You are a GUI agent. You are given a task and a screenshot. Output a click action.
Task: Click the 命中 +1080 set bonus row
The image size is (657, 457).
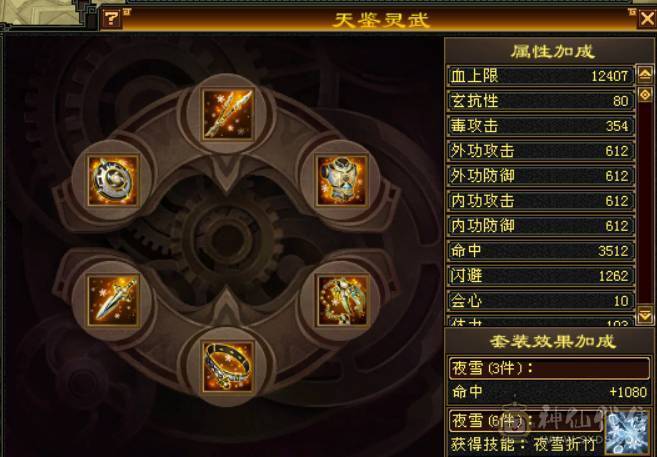click(x=549, y=392)
